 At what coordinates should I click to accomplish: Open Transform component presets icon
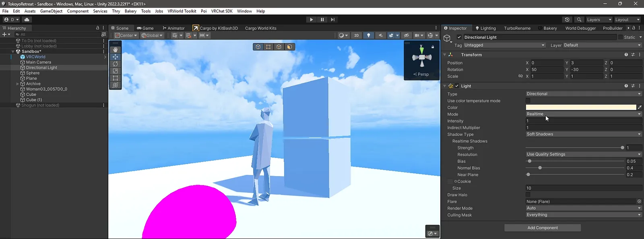[633, 54]
